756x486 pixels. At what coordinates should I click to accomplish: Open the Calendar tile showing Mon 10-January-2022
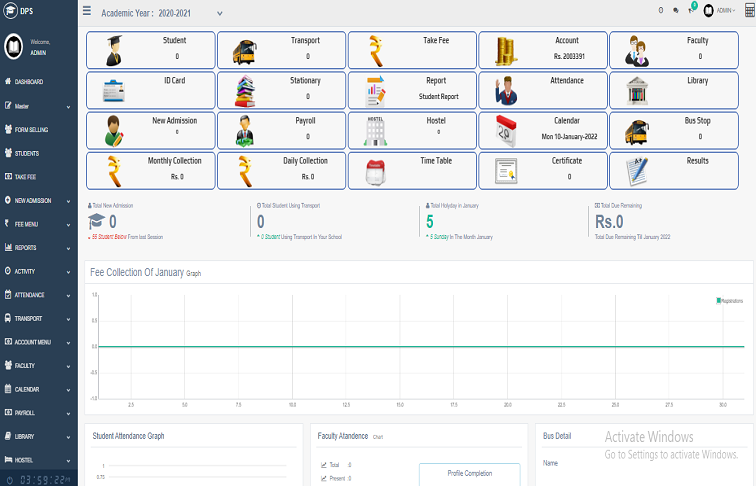(x=543, y=130)
